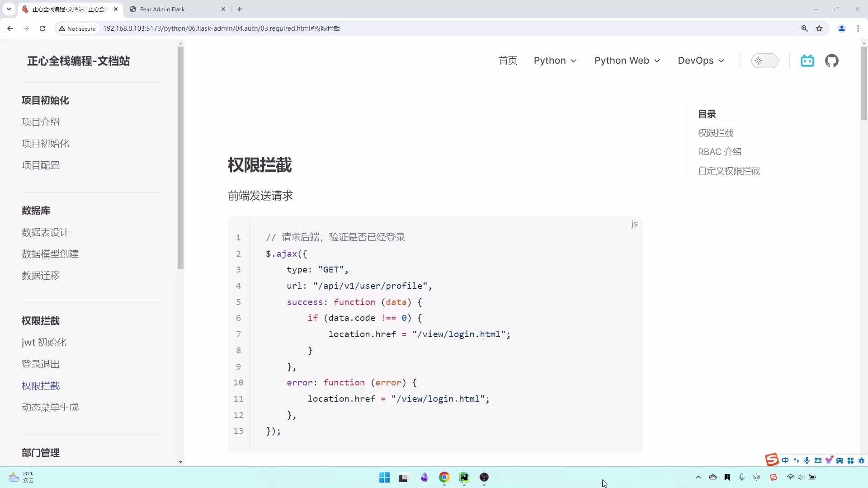Image resolution: width=868 pixels, height=488 pixels.
Task: Click the Wi-Fi icon in the system tray
Action: click(791, 478)
